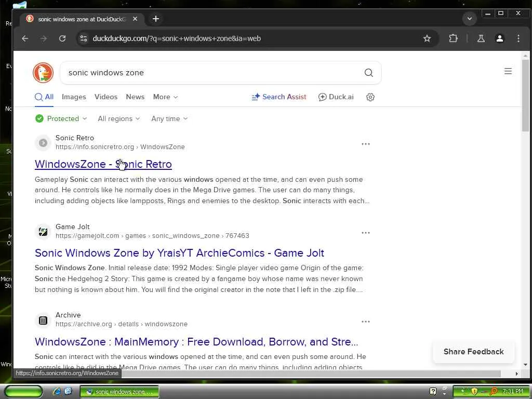Click the DuckDuckGo logo
The image size is (532, 399).
[43, 73]
